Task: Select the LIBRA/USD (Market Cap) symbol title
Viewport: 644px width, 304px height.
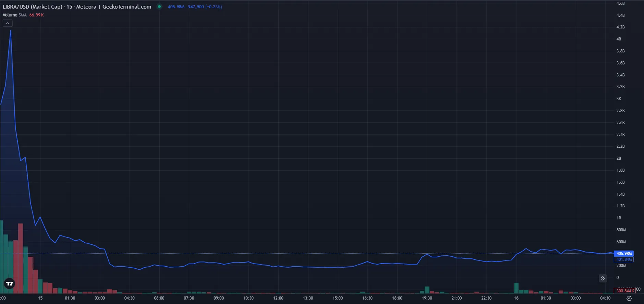Action: coord(33,7)
